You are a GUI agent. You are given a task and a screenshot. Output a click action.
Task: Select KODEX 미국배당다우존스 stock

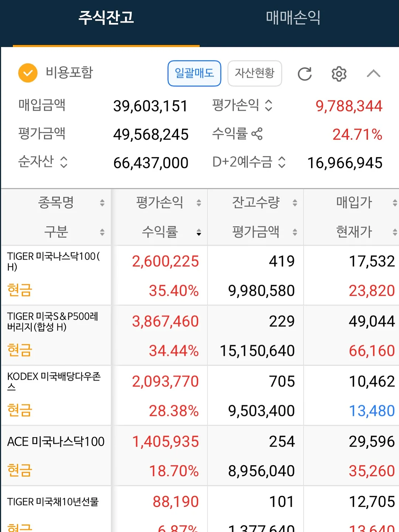(x=54, y=382)
